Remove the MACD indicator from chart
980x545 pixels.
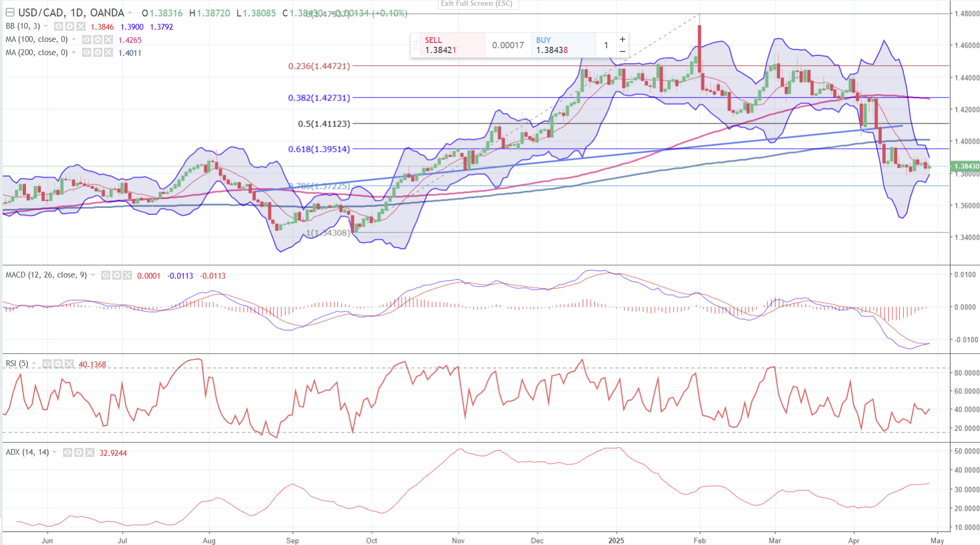pyautogui.click(x=127, y=275)
